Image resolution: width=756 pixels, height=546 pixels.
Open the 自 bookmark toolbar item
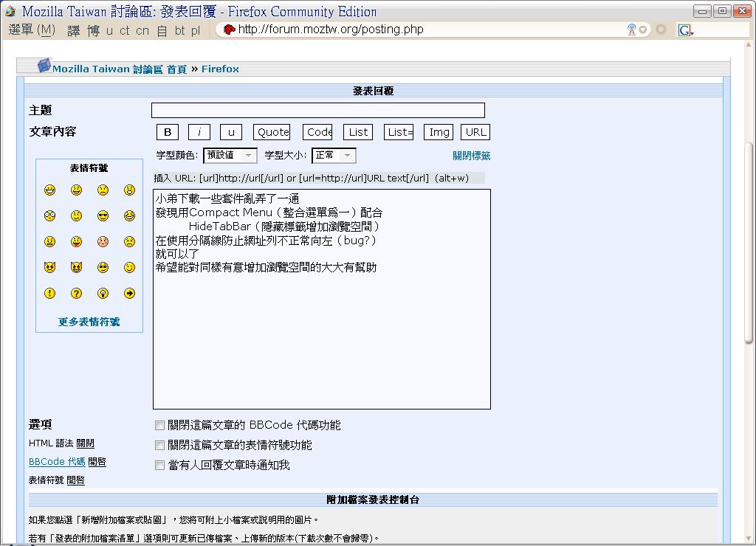click(x=162, y=30)
